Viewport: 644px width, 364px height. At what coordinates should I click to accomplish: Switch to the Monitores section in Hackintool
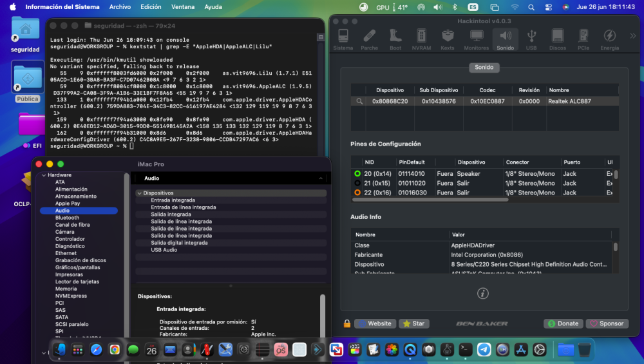[477, 40]
